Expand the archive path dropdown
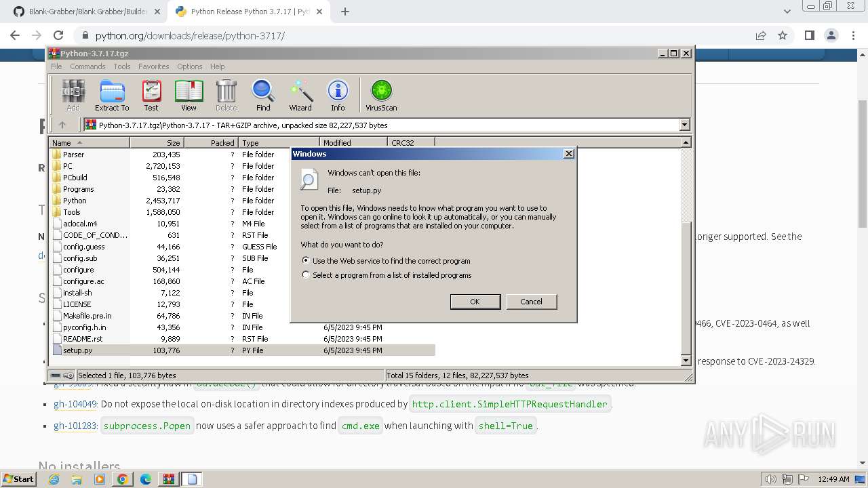Screen dimensions: 868x488 tap(684, 125)
